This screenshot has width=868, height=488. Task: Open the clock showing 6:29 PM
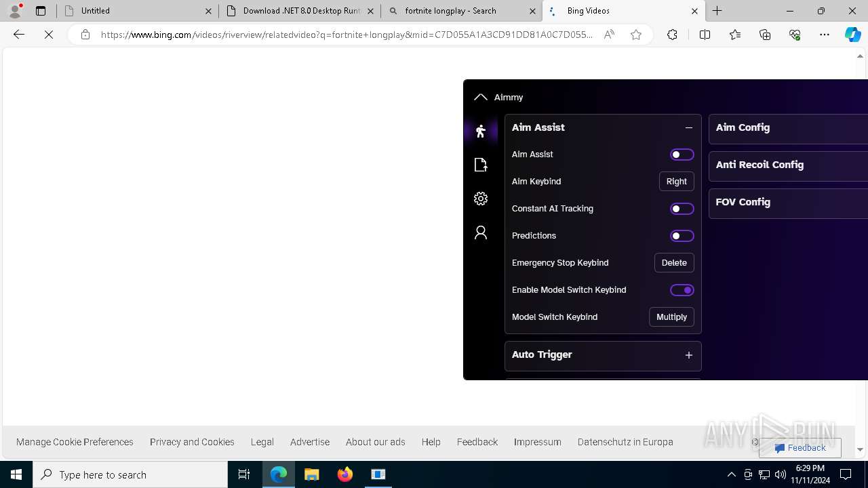(810, 474)
